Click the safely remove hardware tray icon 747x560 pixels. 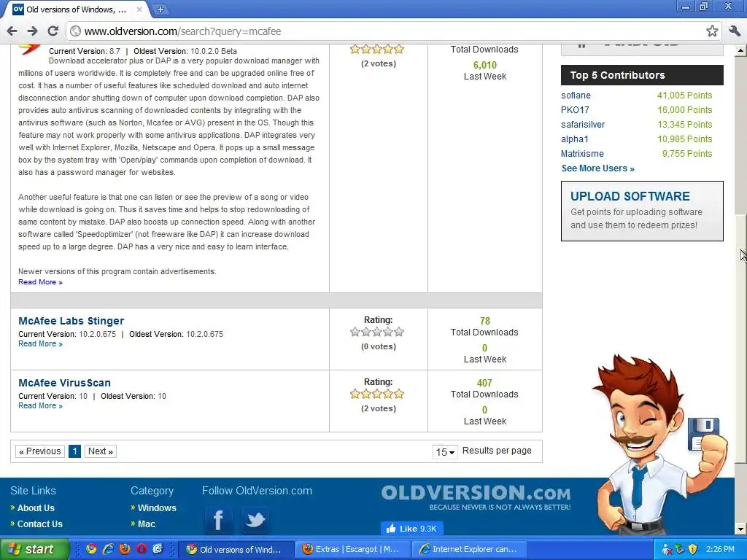[680, 550]
